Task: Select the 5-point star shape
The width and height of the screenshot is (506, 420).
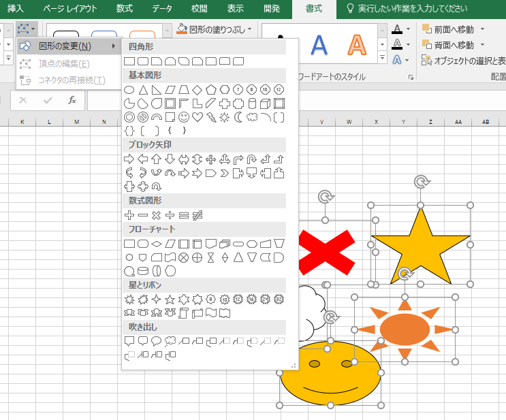Action: point(170,300)
